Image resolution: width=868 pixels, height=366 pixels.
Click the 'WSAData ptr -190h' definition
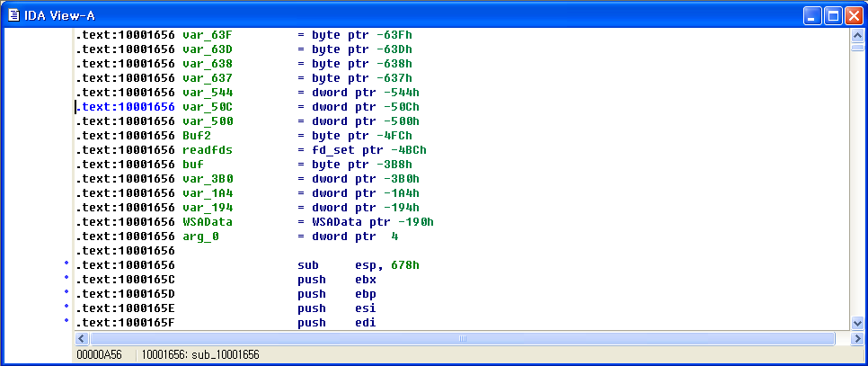pos(373,222)
